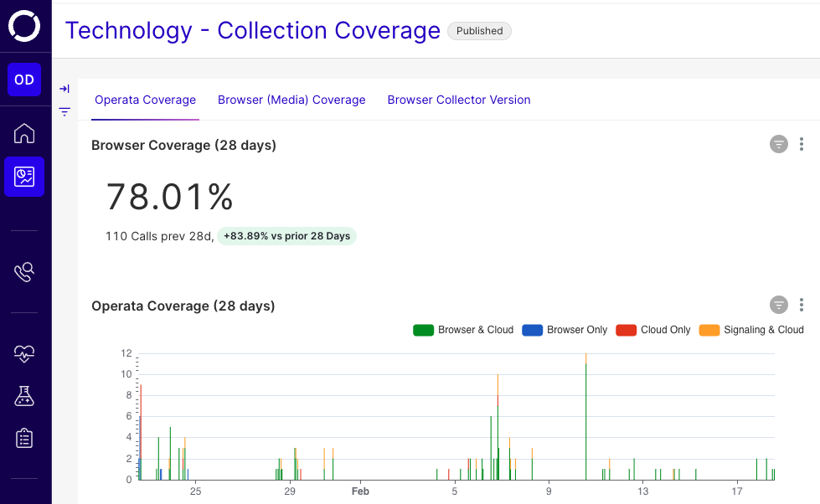Viewport: 820px width, 504px height.
Task: Click the filter icon on Browser Coverage card
Action: pyautogui.click(x=779, y=144)
